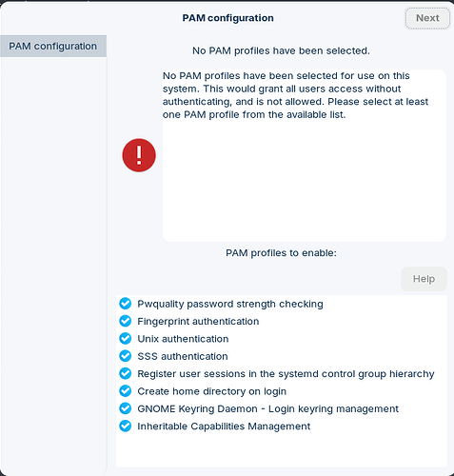Toggle the systemd control group checkmark icon
This screenshot has height=476, width=454.
(126, 373)
